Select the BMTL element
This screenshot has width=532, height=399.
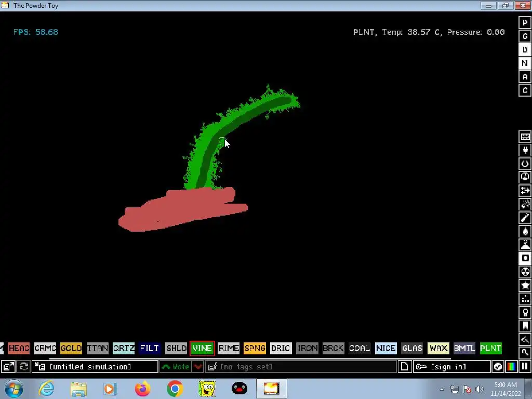pyautogui.click(x=464, y=348)
